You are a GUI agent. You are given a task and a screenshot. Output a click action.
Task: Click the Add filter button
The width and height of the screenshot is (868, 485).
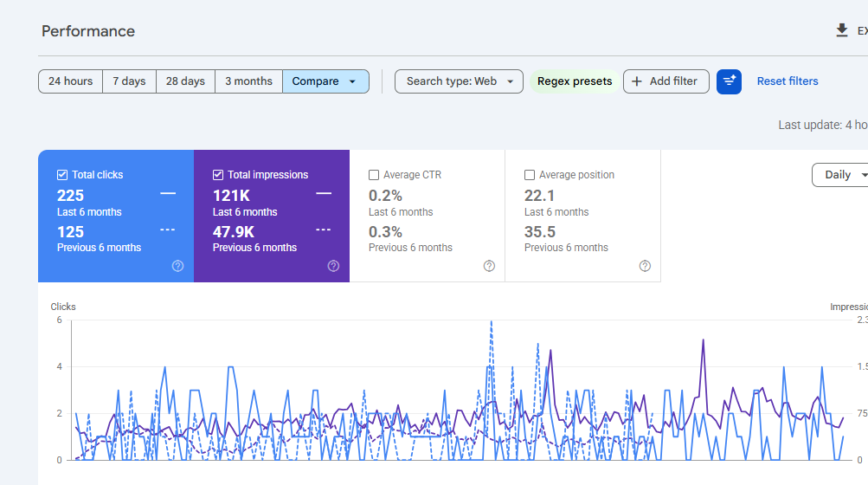point(666,81)
